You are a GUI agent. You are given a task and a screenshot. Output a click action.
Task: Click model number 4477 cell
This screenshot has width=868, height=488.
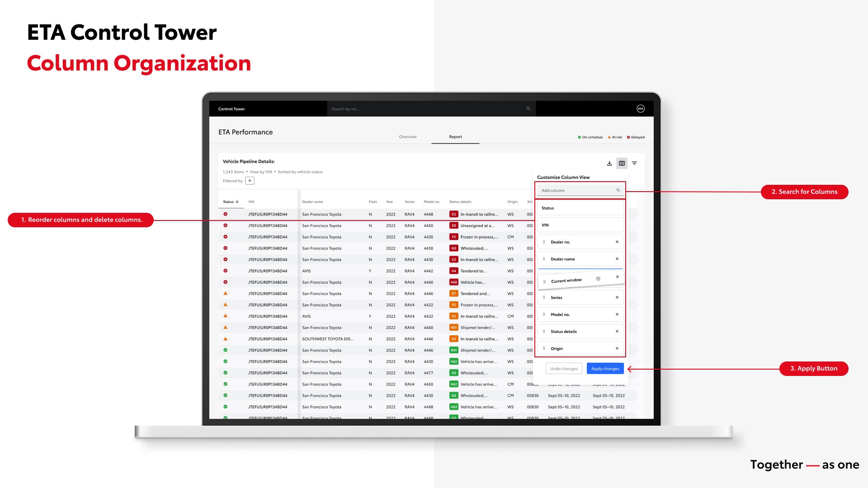coord(429,373)
